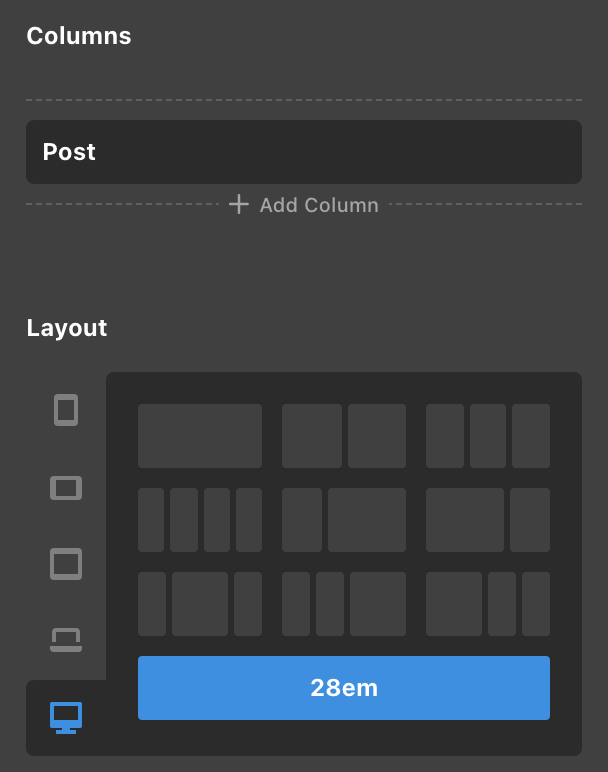Click the Columns section heading
The image size is (608, 772).
79,36
